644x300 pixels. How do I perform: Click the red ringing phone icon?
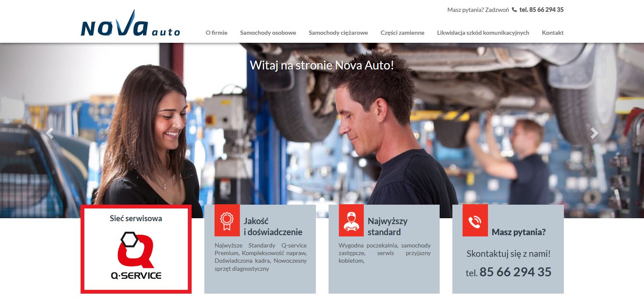[x=475, y=220]
